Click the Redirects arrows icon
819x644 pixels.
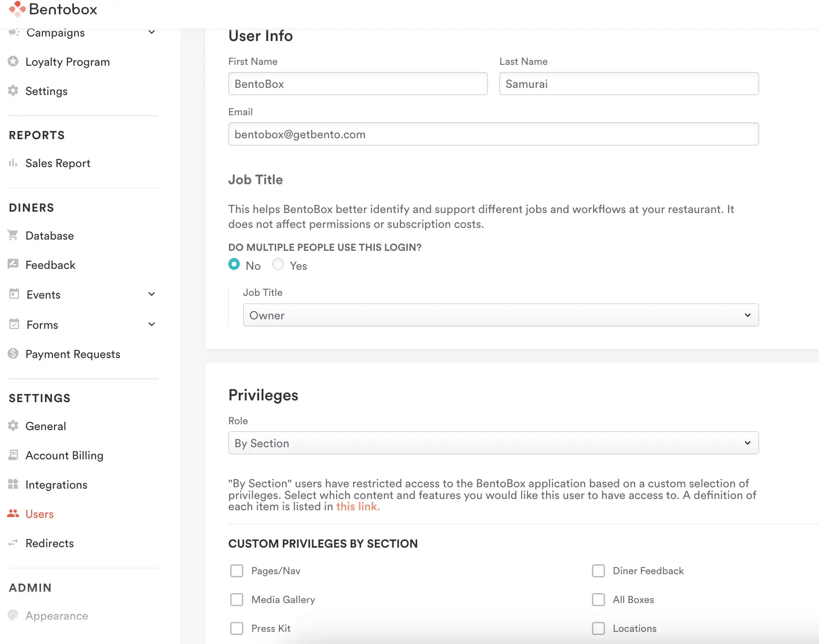point(13,543)
